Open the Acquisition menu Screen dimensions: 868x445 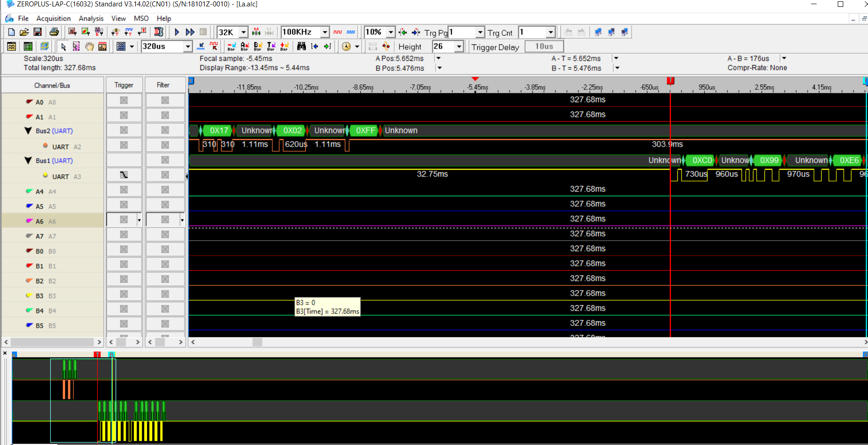coord(54,18)
